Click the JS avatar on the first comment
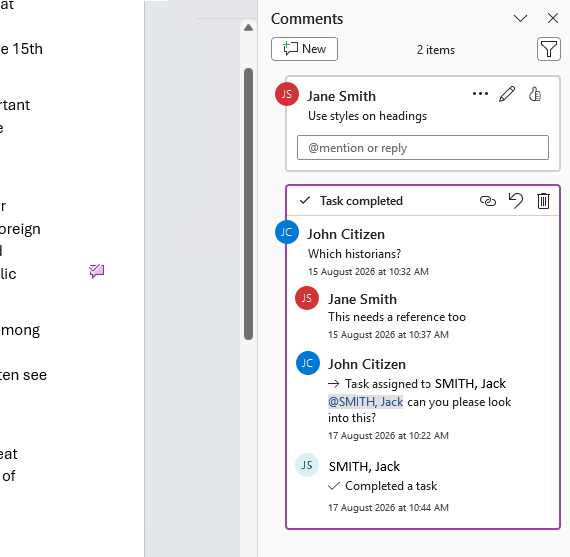Screen dimensions: 570x557 pos(287,94)
